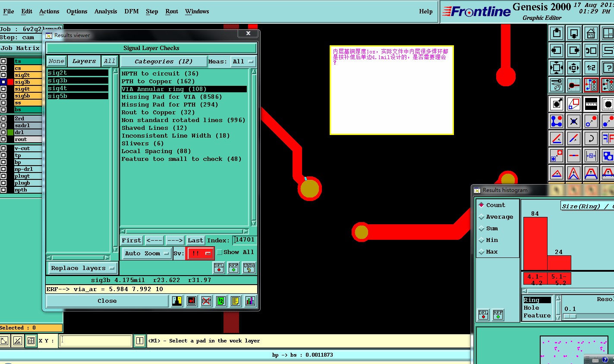Open the File menu
Image resolution: width=614 pixels, height=364 pixels.
[9, 12]
